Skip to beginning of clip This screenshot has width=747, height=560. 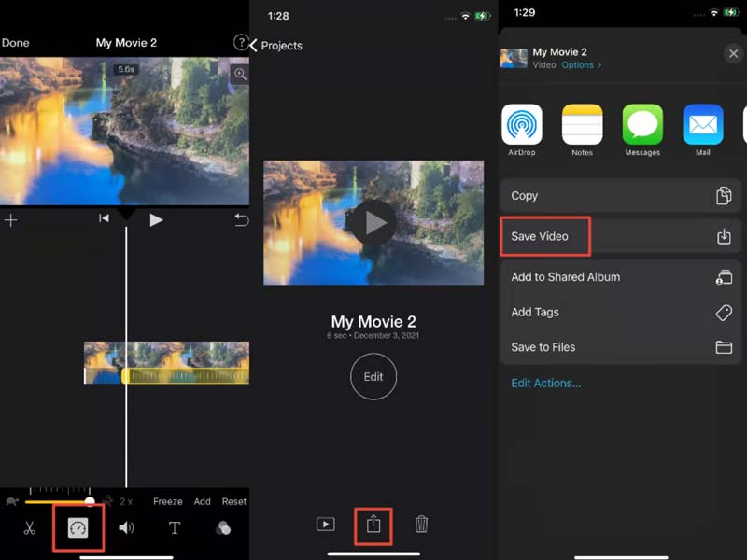[x=105, y=219]
